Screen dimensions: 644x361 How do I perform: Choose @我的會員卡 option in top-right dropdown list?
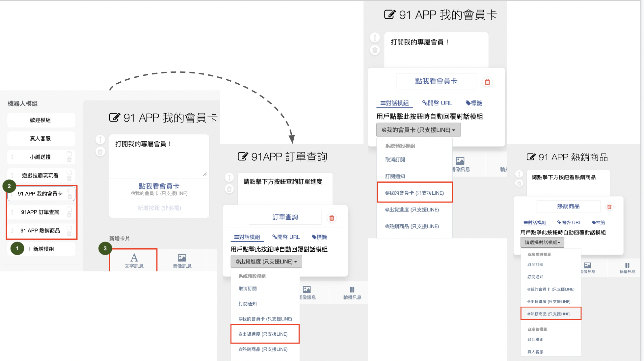[415, 193]
